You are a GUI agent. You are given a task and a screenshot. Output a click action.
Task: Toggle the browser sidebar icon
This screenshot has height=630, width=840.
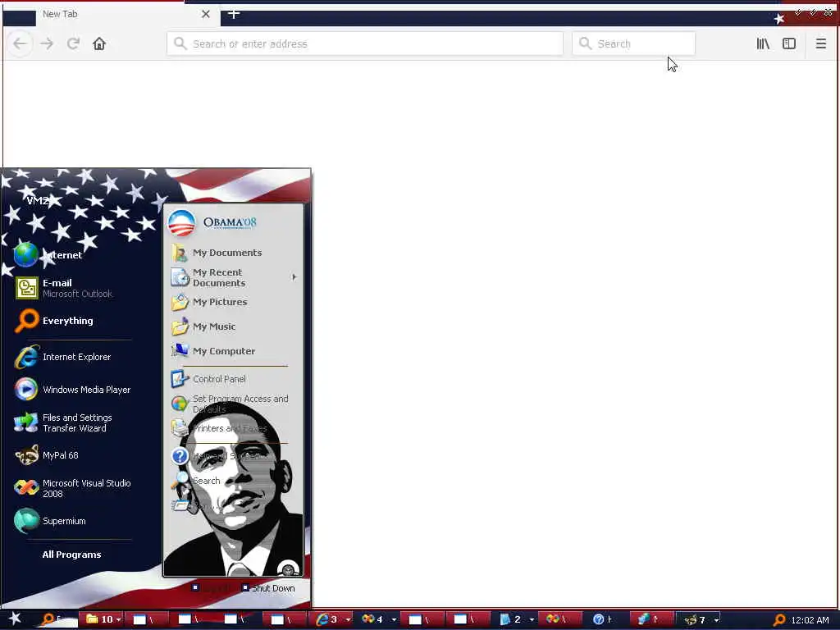tap(789, 43)
